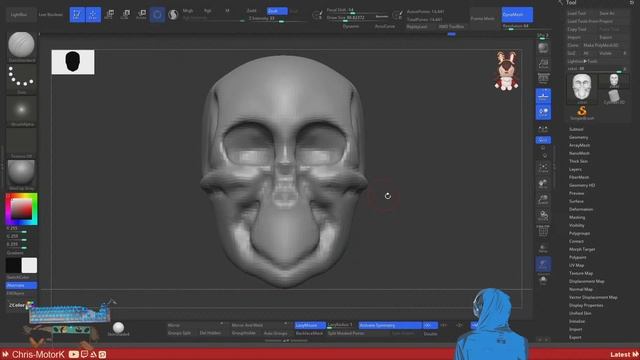Click the Live Boolean button
The width and height of the screenshot is (640, 360).
(x=51, y=15)
